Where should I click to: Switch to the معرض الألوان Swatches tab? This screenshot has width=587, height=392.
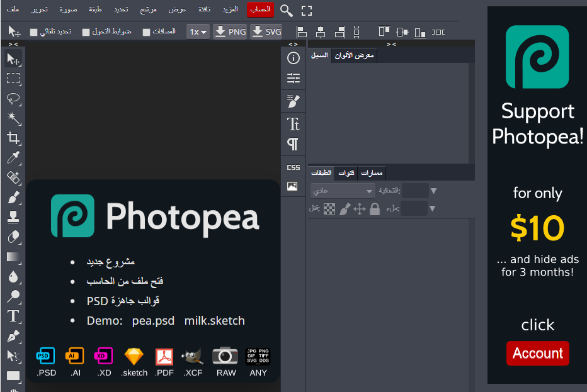point(354,55)
